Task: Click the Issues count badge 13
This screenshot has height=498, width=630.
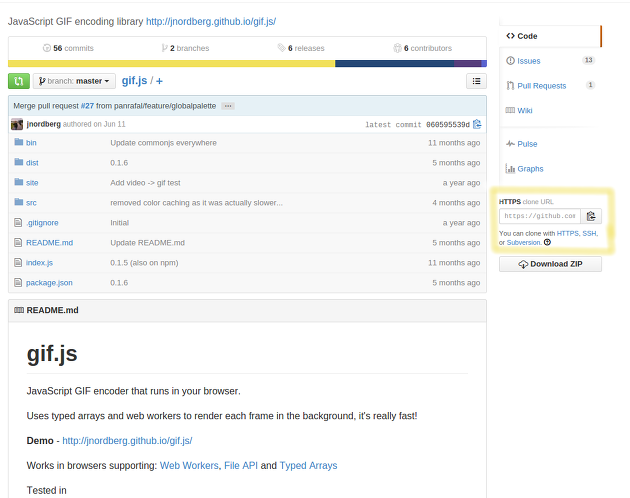Action: (588, 60)
